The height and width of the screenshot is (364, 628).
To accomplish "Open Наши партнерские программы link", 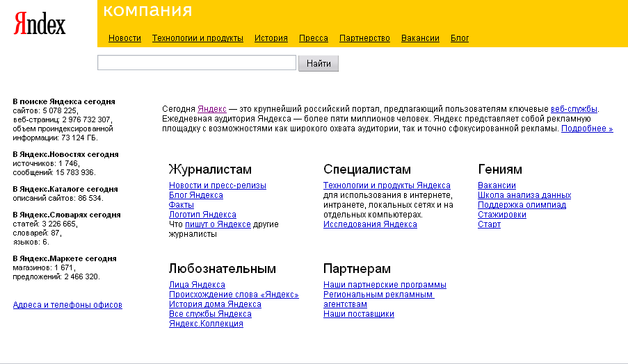I will coord(385,285).
